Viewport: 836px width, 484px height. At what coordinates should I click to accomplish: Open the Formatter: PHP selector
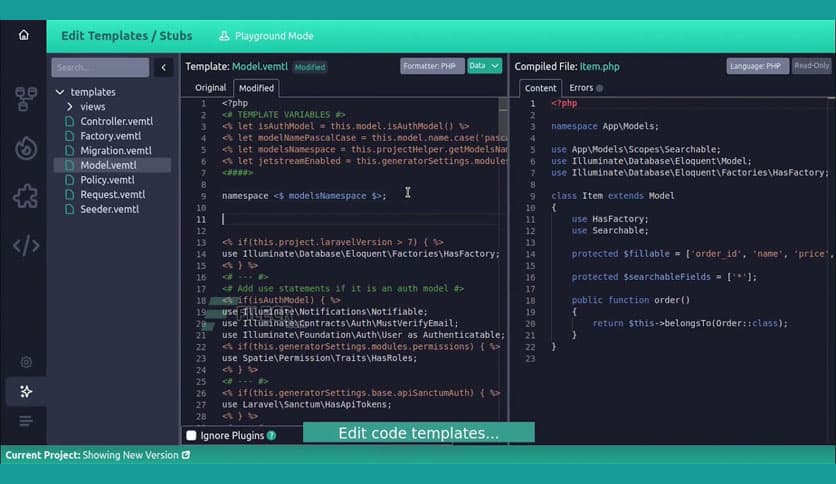432,66
